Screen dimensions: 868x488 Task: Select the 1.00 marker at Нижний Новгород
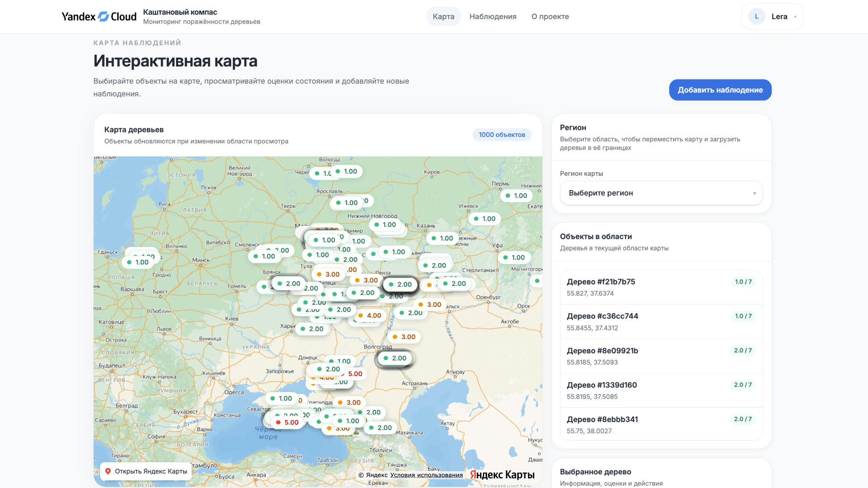coord(385,225)
